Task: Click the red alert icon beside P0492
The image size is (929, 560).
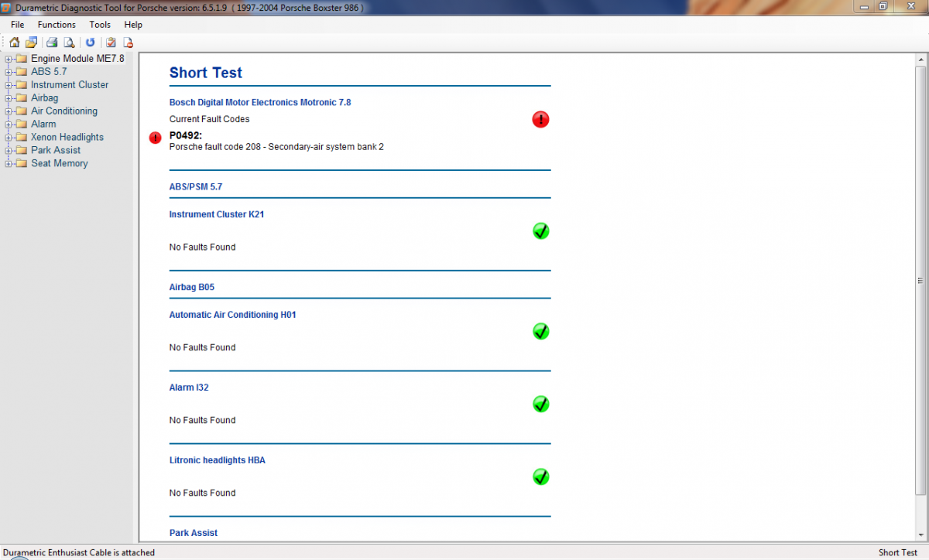Action: 155,138
